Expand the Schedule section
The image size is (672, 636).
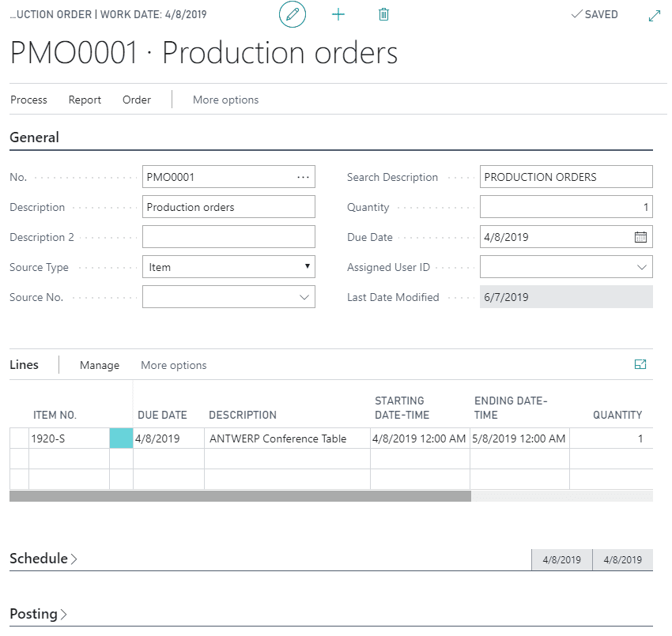[x=40, y=559]
